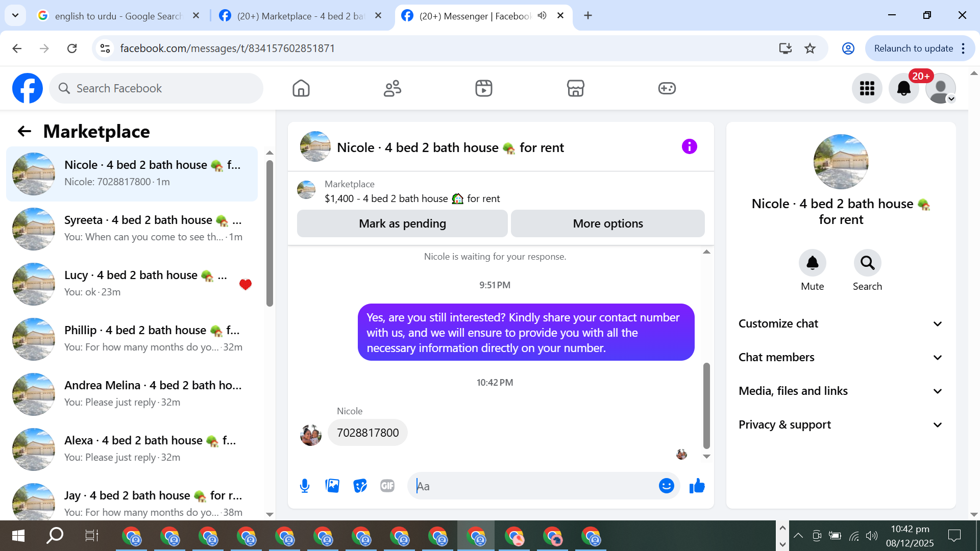
Task: Go forward in browser history
Action: (x=44, y=48)
